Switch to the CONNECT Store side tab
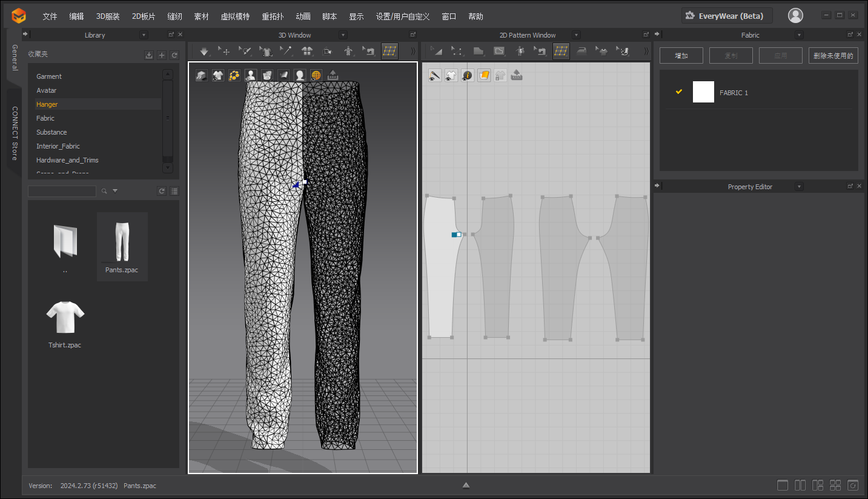This screenshot has width=868, height=499. point(15,133)
